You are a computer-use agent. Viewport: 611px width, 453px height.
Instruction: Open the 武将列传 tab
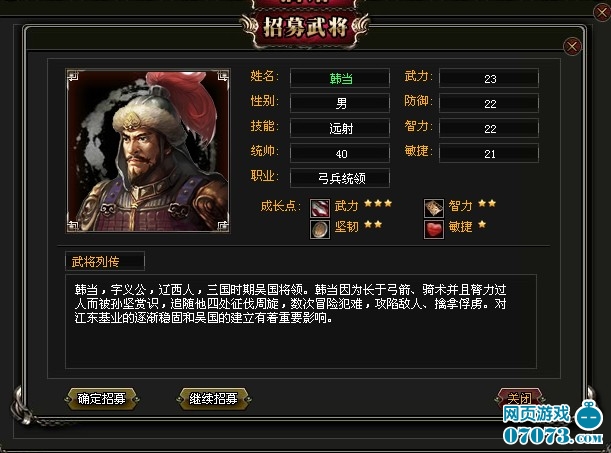point(105,261)
